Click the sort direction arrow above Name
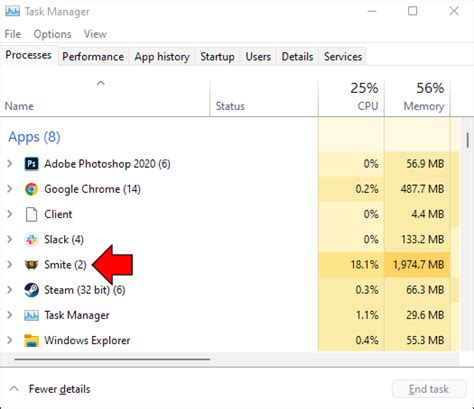This screenshot has height=409, width=474. (101, 83)
